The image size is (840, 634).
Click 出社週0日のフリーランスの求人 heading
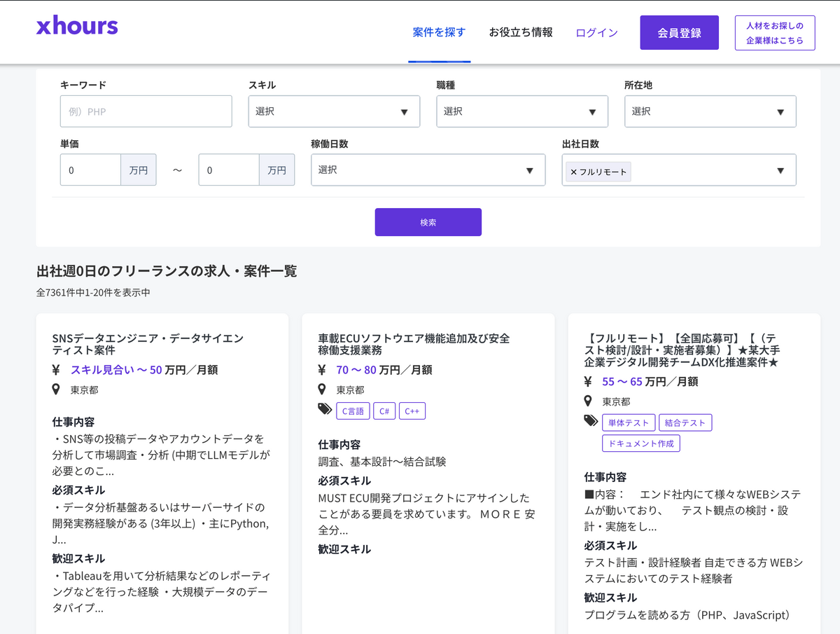167,271
